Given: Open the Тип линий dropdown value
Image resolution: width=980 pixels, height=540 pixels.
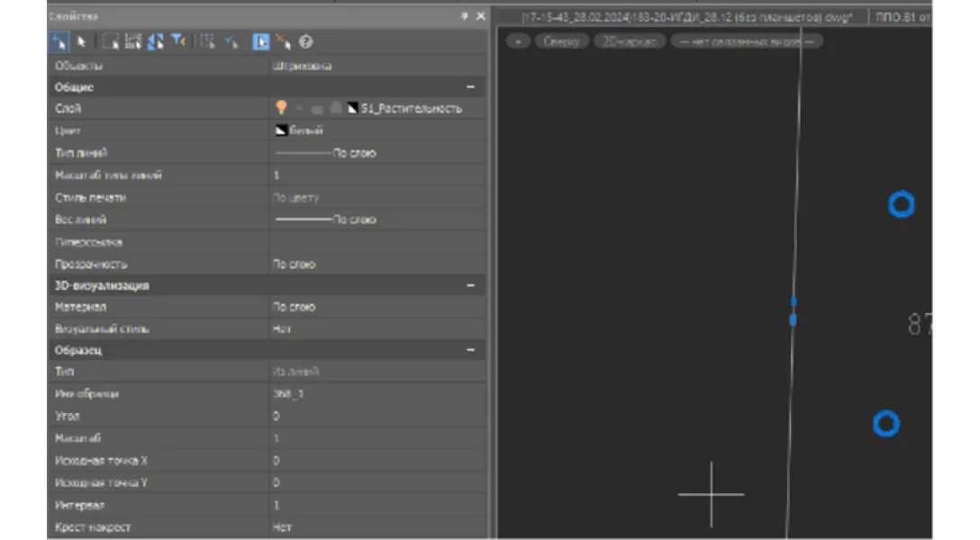Looking at the screenshot, I should pyautogui.click(x=377, y=153).
